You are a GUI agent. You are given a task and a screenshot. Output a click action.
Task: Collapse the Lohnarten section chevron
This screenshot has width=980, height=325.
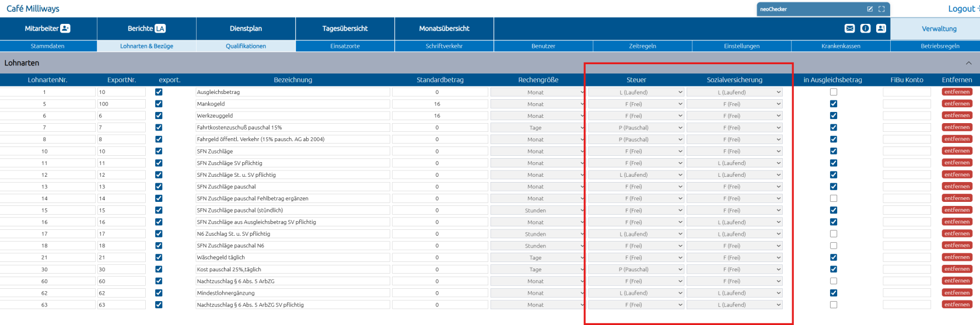[x=968, y=63]
